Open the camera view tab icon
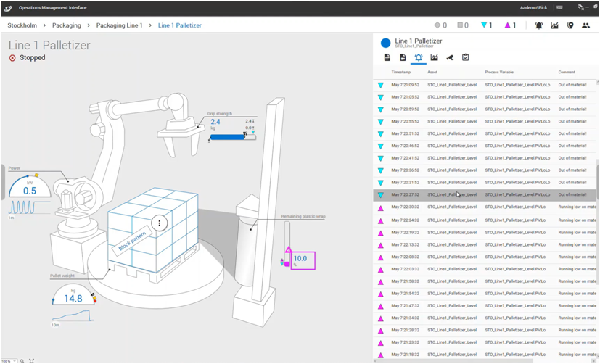The width and height of the screenshot is (600, 364). pyautogui.click(x=450, y=57)
